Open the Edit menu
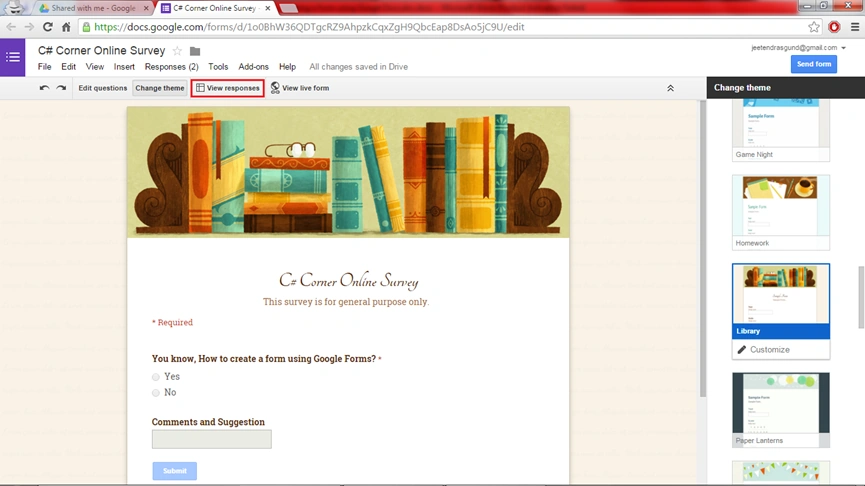The width and height of the screenshot is (865, 486). 68,67
